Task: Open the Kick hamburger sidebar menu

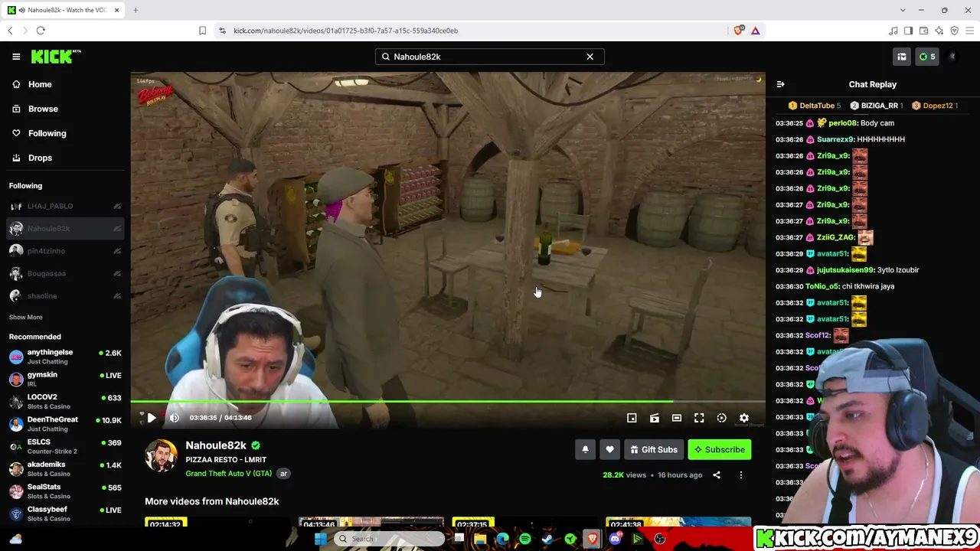Action: [x=16, y=57]
